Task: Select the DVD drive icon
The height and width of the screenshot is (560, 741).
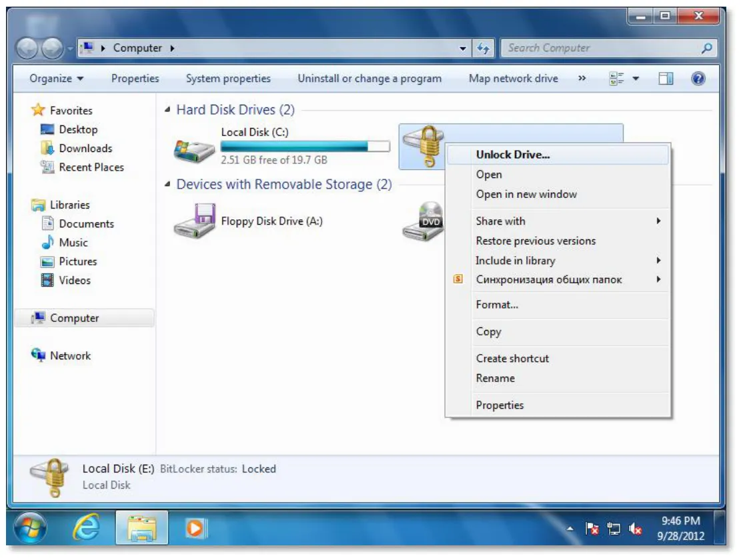Action: 424,221
